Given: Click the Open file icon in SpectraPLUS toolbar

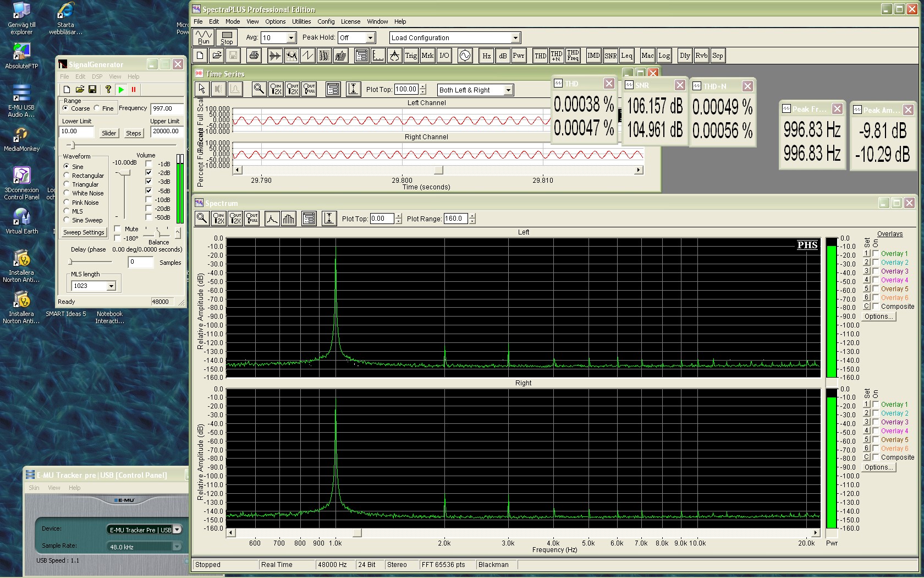Looking at the screenshot, I should (217, 56).
